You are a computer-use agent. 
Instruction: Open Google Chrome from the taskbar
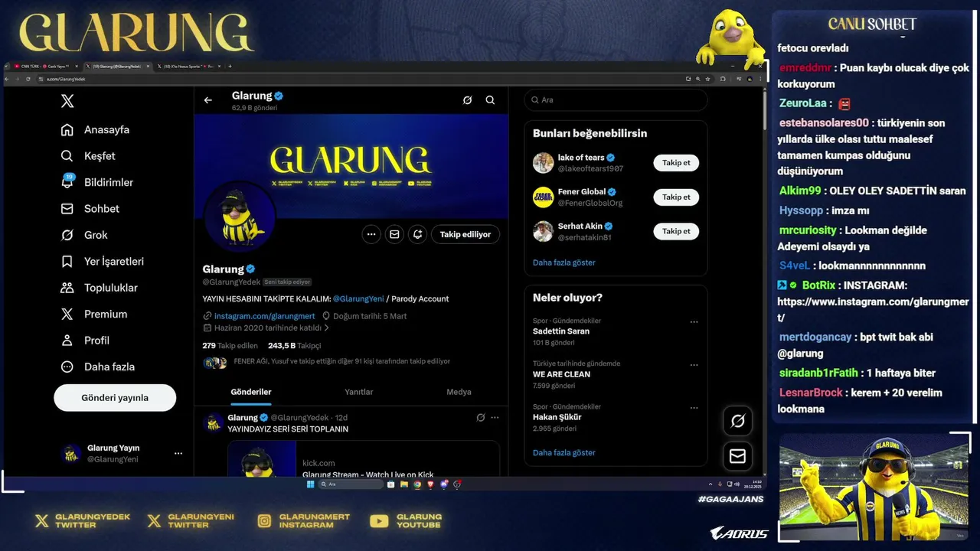coord(417,484)
